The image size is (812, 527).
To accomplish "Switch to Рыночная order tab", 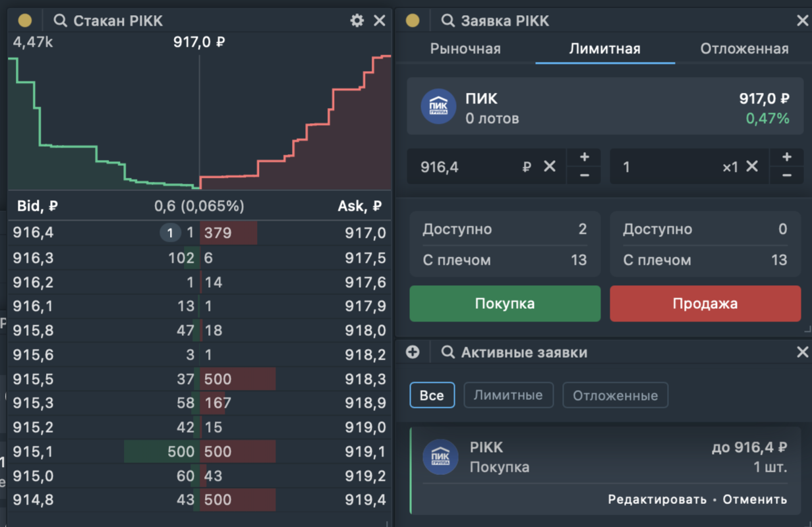I will coord(465,49).
